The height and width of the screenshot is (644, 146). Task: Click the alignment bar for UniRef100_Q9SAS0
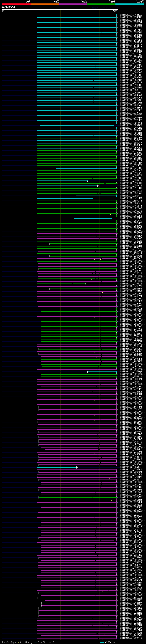click(x=96, y=196)
